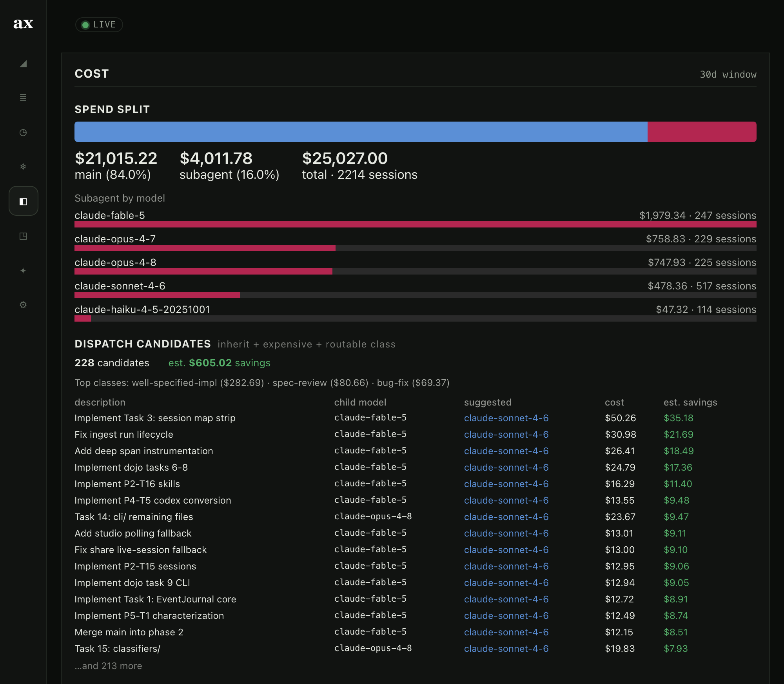Select the 'Implement dojo task 9 CLI' row description
Screen dimensions: 784x684
click(132, 583)
